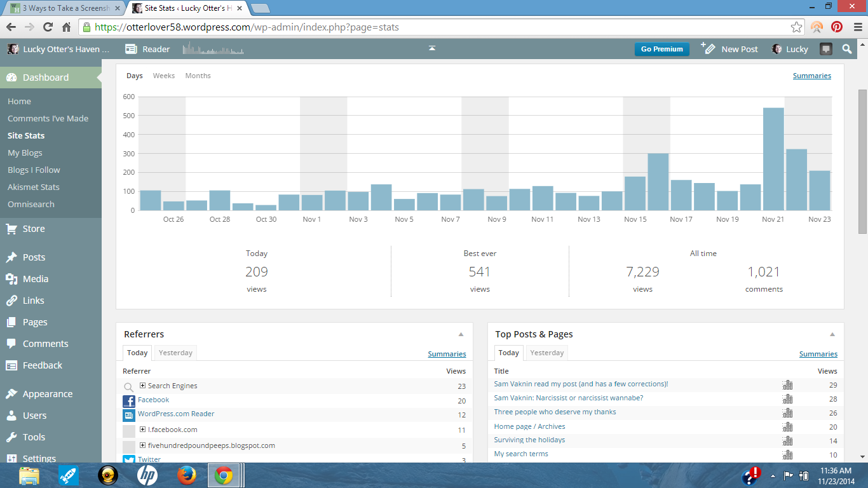The height and width of the screenshot is (488, 868).
Task: Open the search magnifier in admin bar
Action: tap(847, 49)
